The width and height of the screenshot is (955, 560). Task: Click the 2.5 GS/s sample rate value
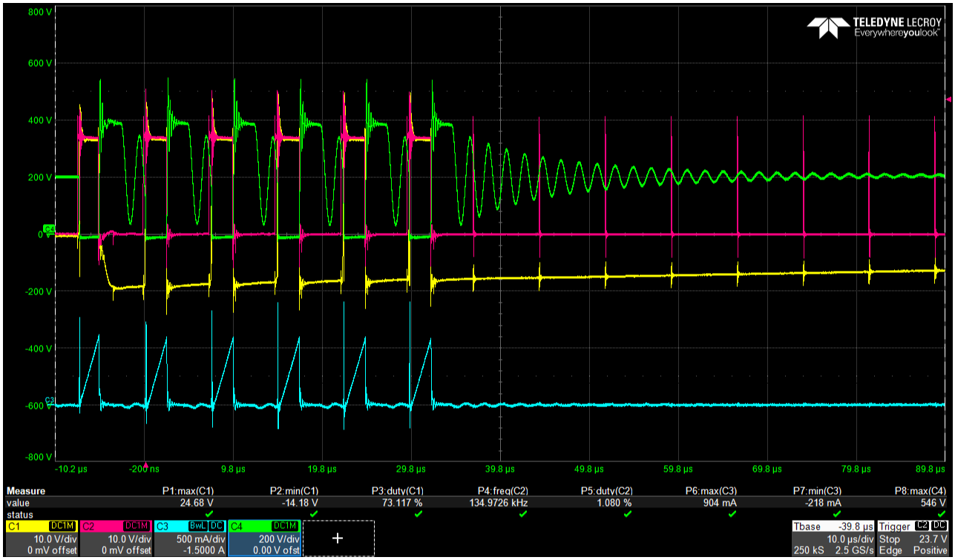854,550
